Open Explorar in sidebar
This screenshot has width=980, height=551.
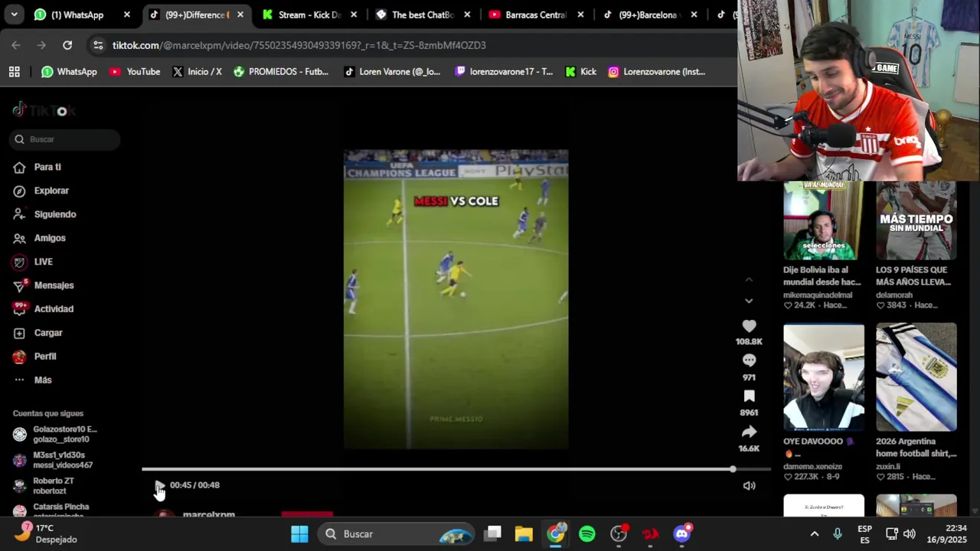[51, 191]
